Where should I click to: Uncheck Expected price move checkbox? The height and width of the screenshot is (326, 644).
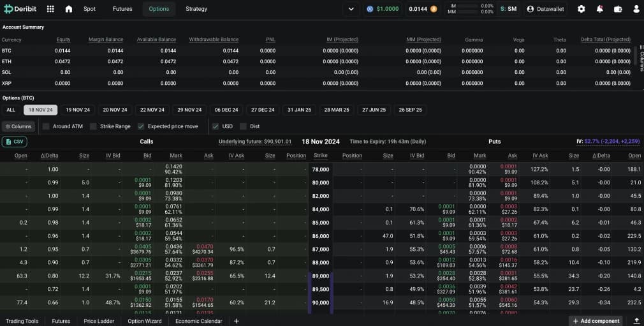[x=141, y=126]
